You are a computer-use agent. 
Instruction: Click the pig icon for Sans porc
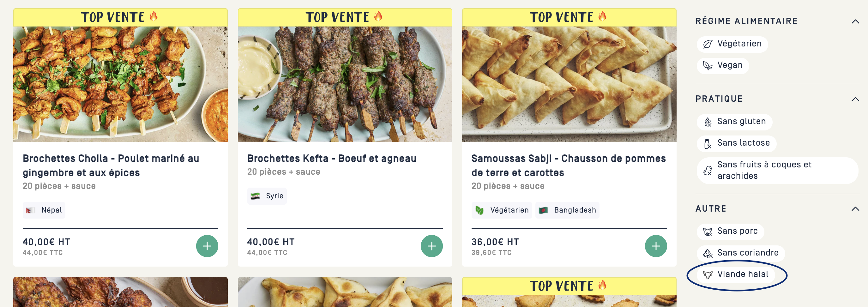point(708,232)
